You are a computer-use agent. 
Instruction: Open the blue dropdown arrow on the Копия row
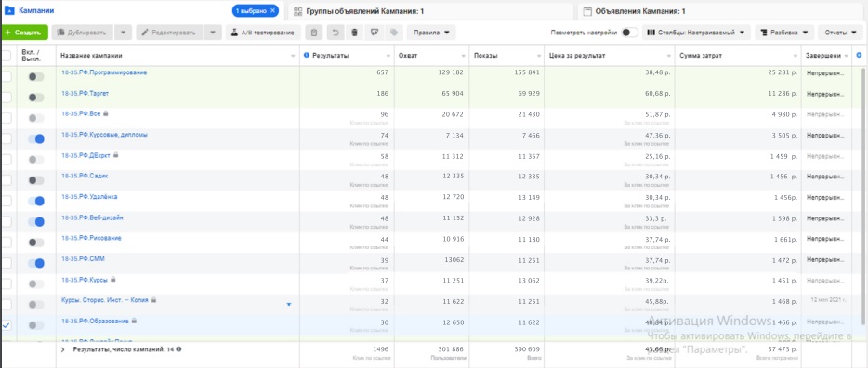(288, 305)
